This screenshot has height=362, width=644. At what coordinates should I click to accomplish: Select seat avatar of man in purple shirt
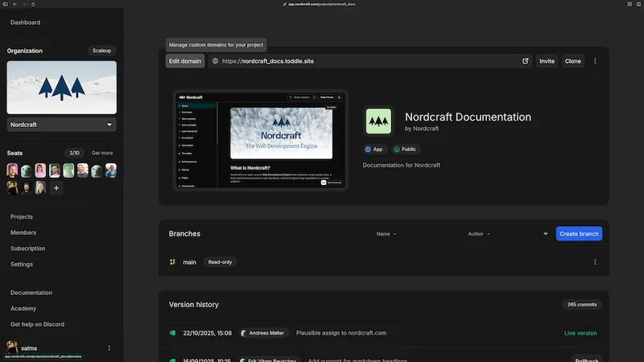83,171
